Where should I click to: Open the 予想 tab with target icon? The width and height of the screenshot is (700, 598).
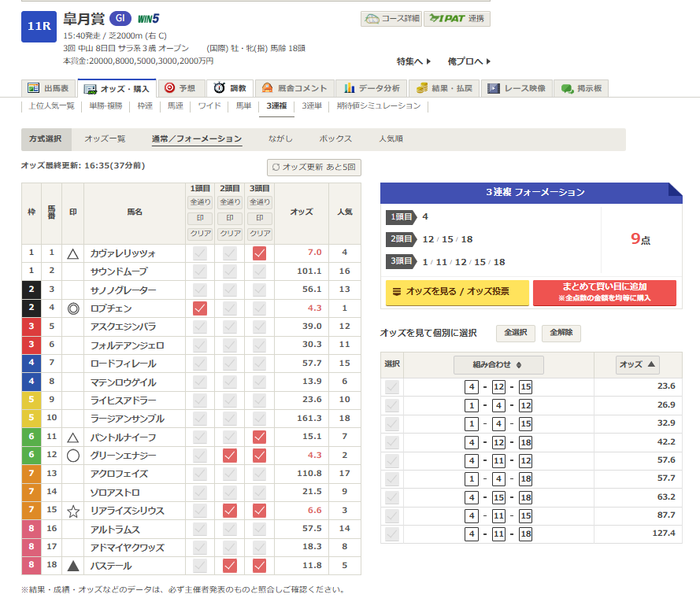(x=180, y=88)
